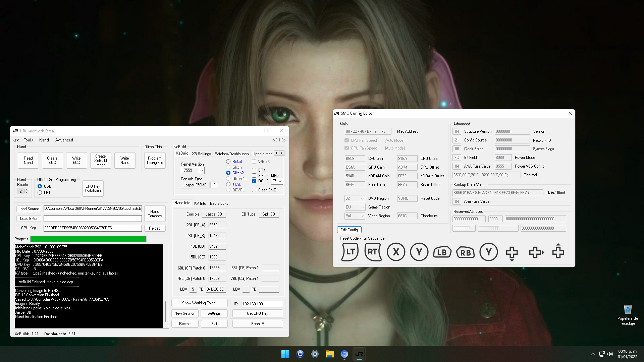Open the Nand menu
This screenshot has height=362, width=644.
tap(44, 140)
